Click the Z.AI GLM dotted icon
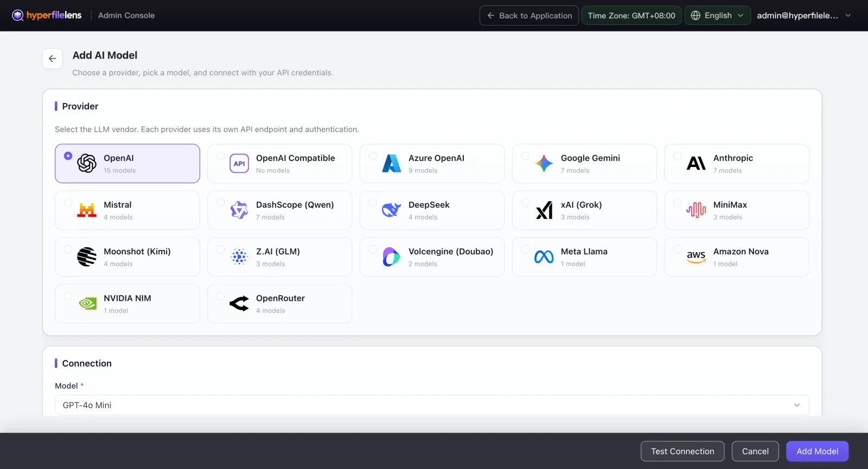The image size is (868, 469). (x=239, y=256)
